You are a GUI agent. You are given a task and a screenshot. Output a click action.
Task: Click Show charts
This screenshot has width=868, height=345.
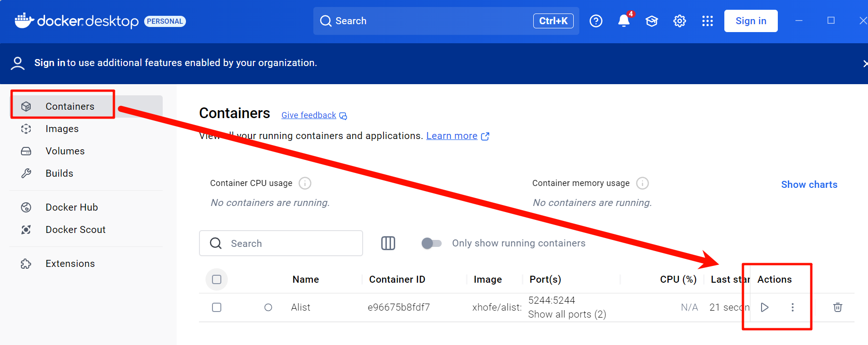[x=809, y=185]
